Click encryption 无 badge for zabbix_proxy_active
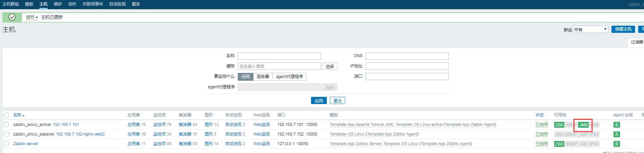This screenshot has width=644, height=153. point(616,125)
